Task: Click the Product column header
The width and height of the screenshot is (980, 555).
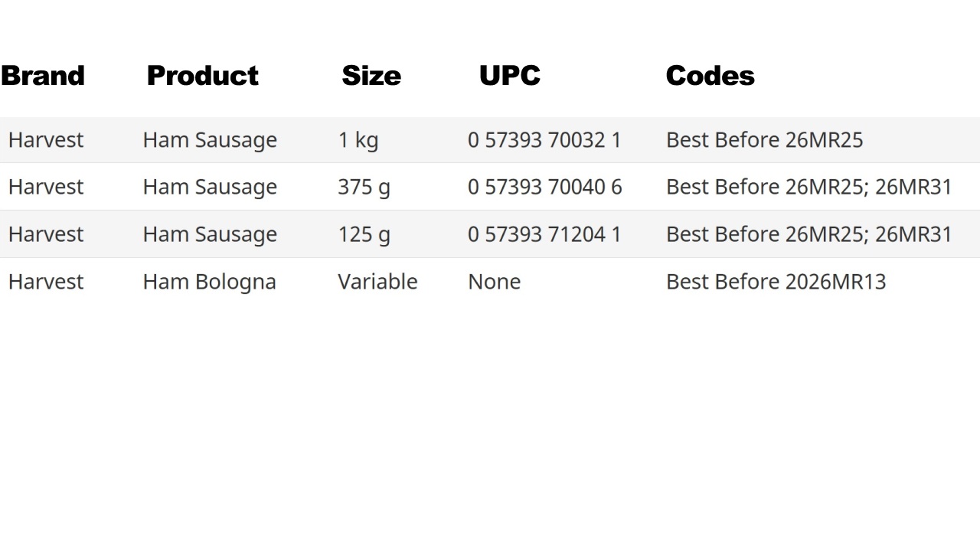Action: (x=202, y=76)
